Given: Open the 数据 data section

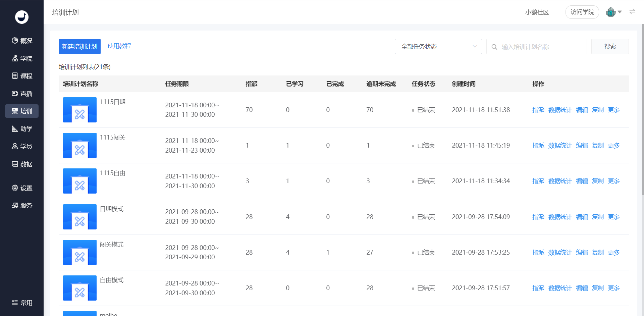Looking at the screenshot, I should 22,164.
